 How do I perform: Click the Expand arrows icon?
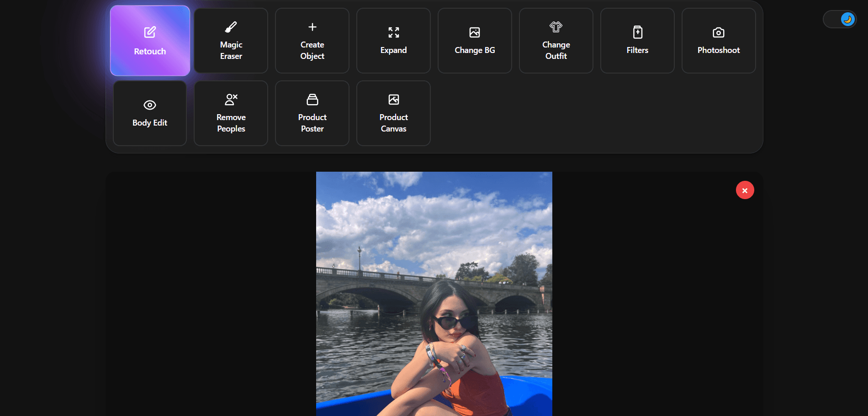[393, 32]
